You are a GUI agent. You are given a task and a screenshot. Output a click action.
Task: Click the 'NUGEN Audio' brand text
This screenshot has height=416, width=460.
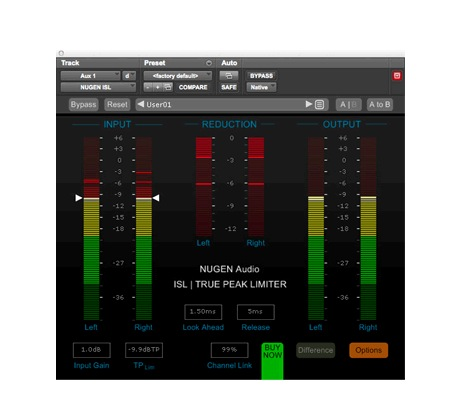click(x=229, y=269)
